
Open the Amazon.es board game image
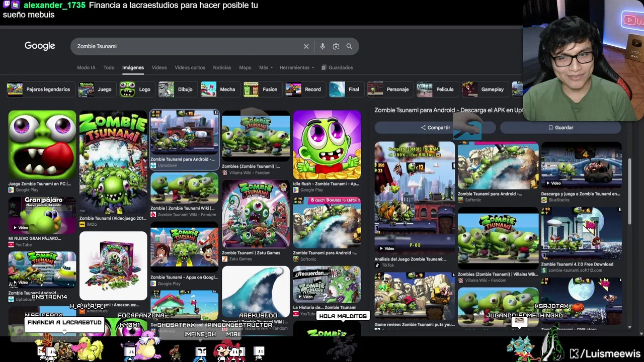coord(113,265)
